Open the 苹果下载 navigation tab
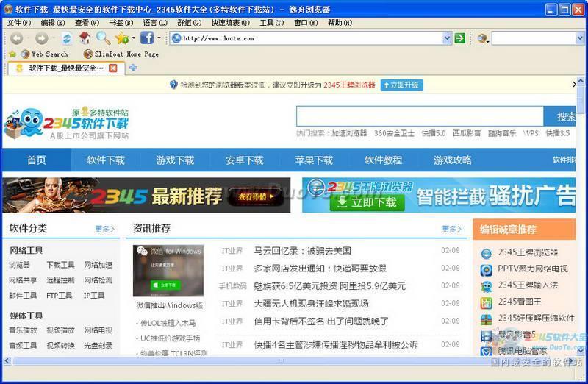 click(x=314, y=160)
